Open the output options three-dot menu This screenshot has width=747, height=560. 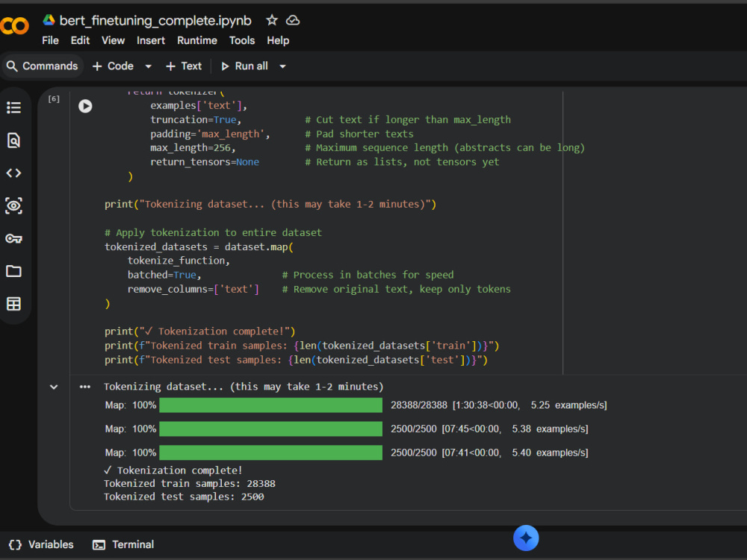(x=85, y=387)
